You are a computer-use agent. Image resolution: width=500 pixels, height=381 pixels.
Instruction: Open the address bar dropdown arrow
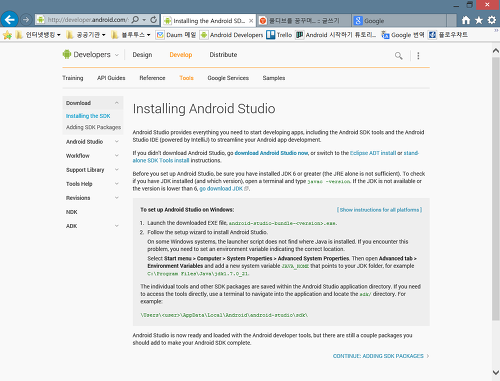click(x=144, y=20)
